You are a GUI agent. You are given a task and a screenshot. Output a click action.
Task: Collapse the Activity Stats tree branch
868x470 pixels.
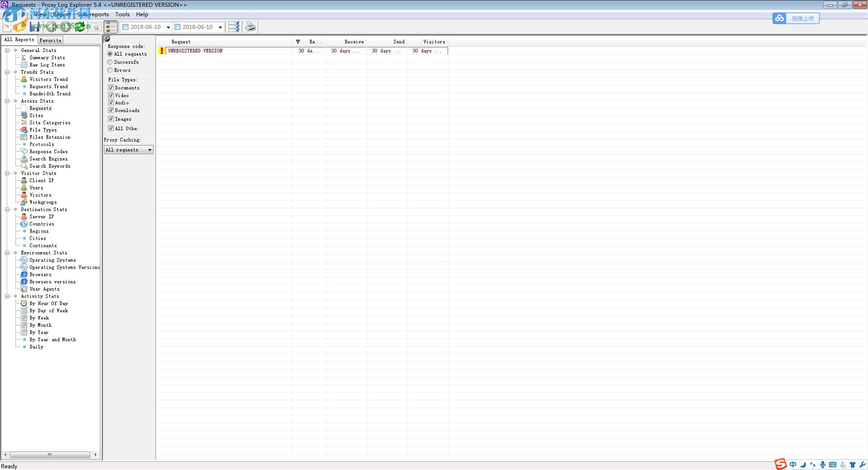[7, 296]
